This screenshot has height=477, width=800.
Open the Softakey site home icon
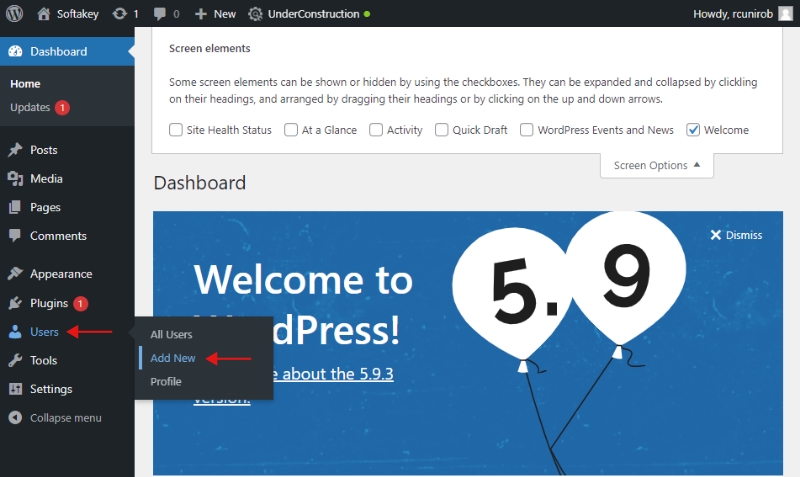[x=44, y=14]
